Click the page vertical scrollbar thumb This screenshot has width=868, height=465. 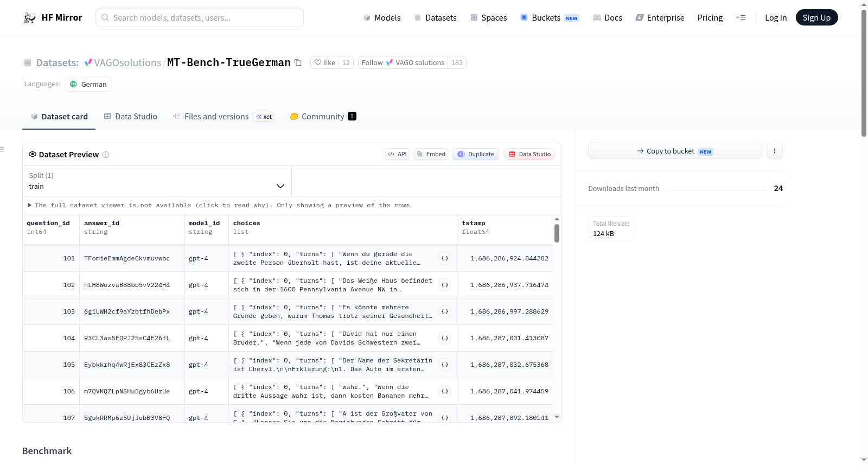864,73
